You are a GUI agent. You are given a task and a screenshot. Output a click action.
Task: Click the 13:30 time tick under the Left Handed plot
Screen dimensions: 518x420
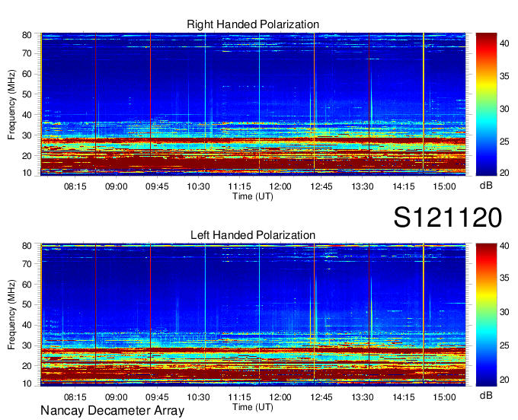(x=363, y=397)
